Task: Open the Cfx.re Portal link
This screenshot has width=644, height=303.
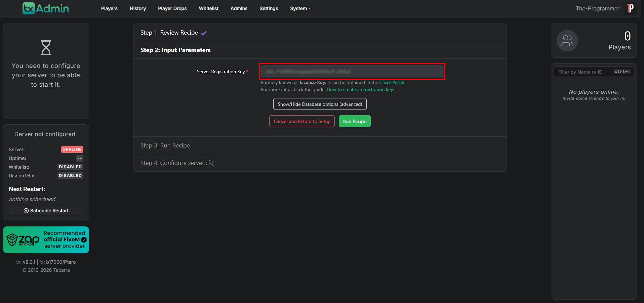Action: (392, 83)
